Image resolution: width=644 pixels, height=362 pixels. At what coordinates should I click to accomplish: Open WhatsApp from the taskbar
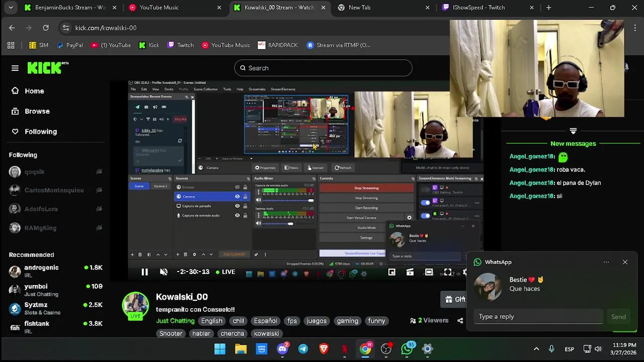407,349
